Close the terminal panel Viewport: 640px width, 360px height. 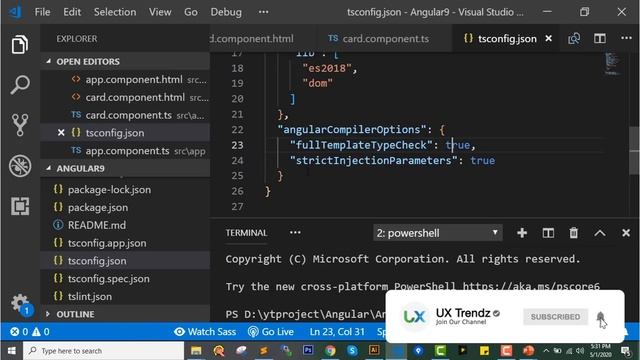coord(626,233)
